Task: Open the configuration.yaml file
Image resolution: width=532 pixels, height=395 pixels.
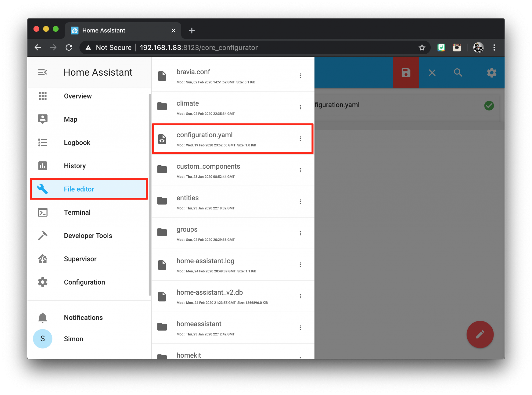Action: click(205, 135)
